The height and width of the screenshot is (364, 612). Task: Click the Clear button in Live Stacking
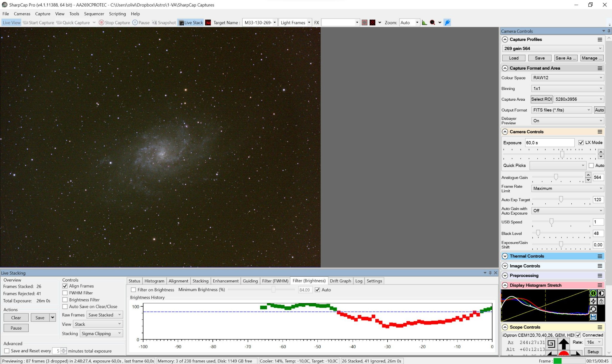point(16,318)
